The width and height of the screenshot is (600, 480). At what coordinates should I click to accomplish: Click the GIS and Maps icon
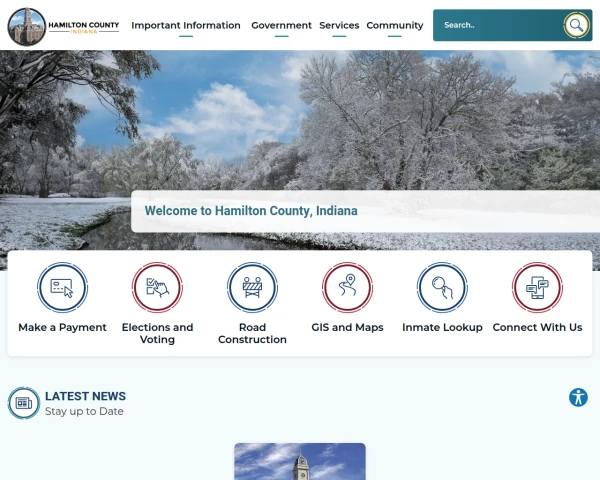point(347,288)
